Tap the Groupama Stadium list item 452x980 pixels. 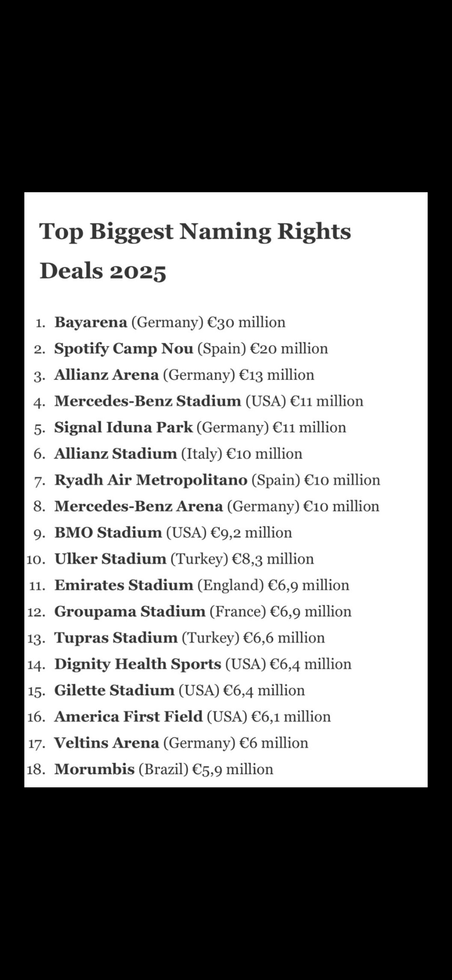click(x=130, y=611)
